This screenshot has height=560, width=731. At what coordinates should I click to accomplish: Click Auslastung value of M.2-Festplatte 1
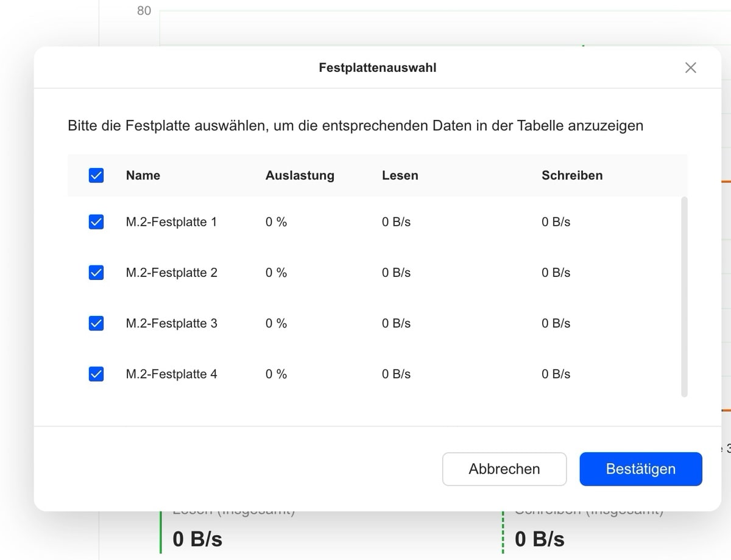[276, 222]
